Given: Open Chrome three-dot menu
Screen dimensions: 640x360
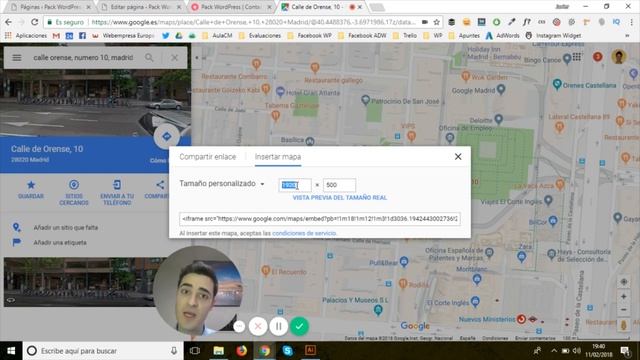Looking at the screenshot, I should pos(631,22).
